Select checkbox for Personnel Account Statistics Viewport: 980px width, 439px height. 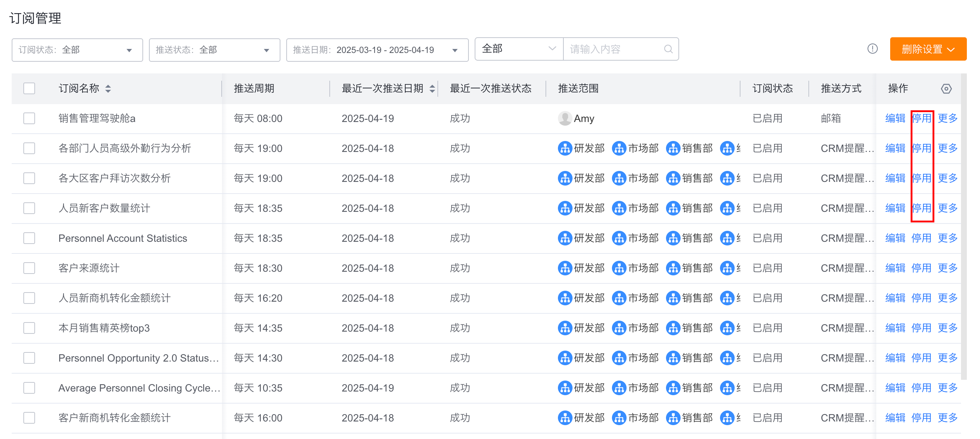[x=29, y=238]
